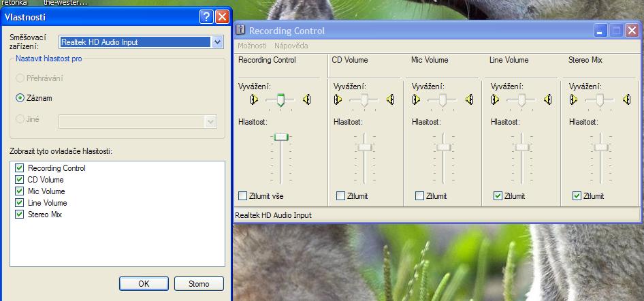Click right speaker icon in CD Volume column

(391, 99)
